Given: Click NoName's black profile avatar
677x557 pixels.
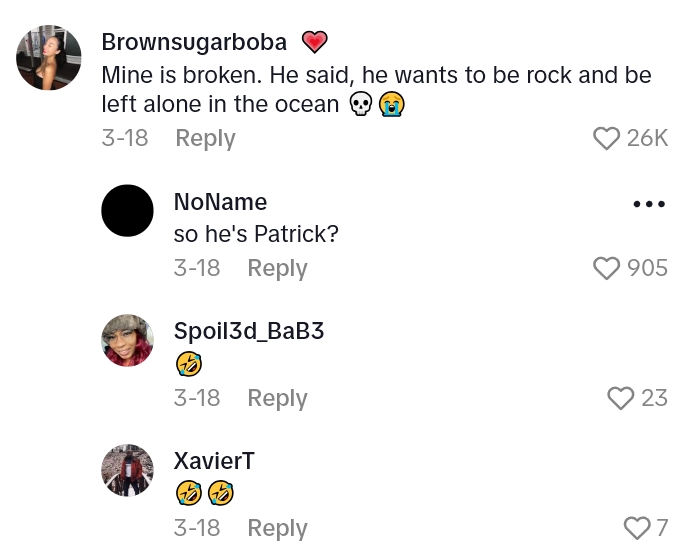Looking at the screenshot, I should coord(128,210).
